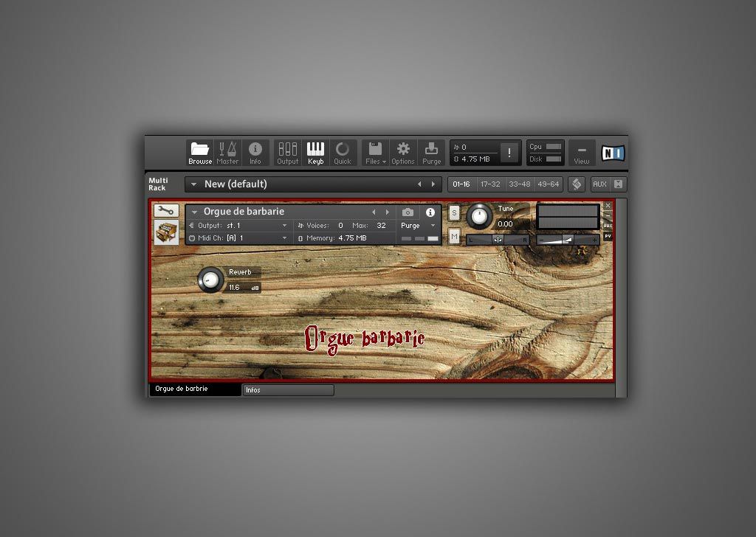Open the Browse folder icon

(x=199, y=153)
